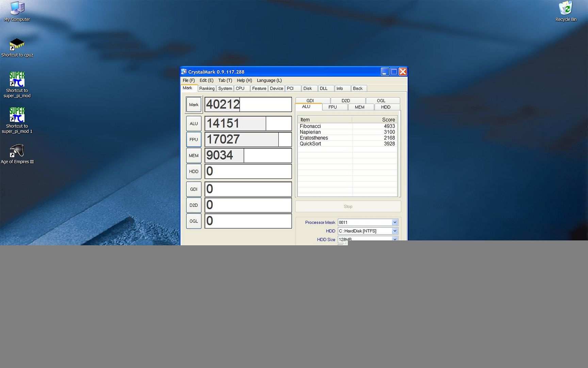Switch to the Disk tab
The height and width of the screenshot is (368, 588).
[x=310, y=88]
